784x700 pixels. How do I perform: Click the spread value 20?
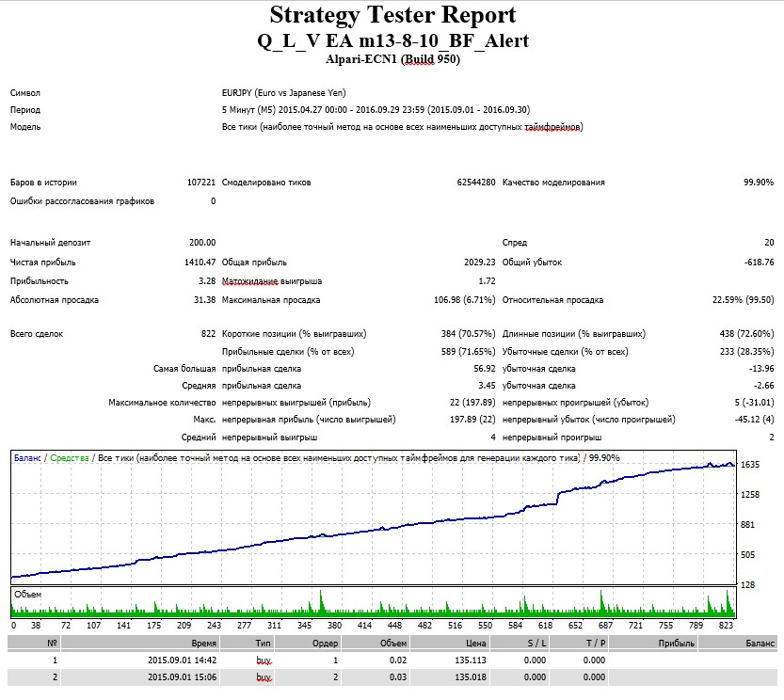(769, 242)
